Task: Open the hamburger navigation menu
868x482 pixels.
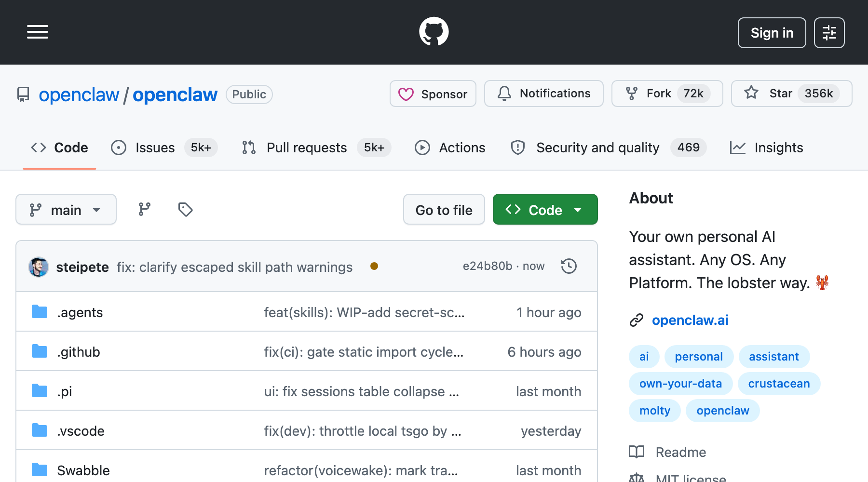Action: coord(37,32)
